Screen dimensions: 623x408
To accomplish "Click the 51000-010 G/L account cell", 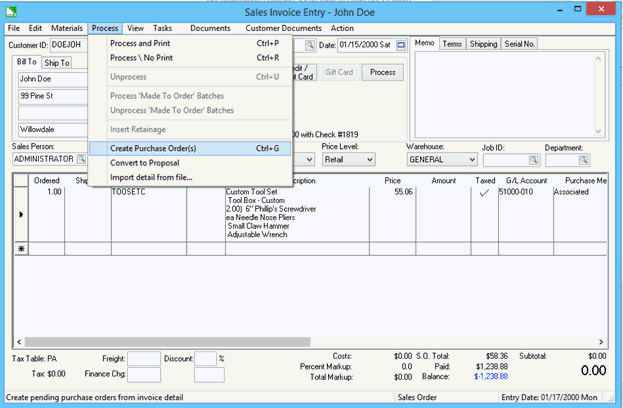I will (x=526, y=214).
